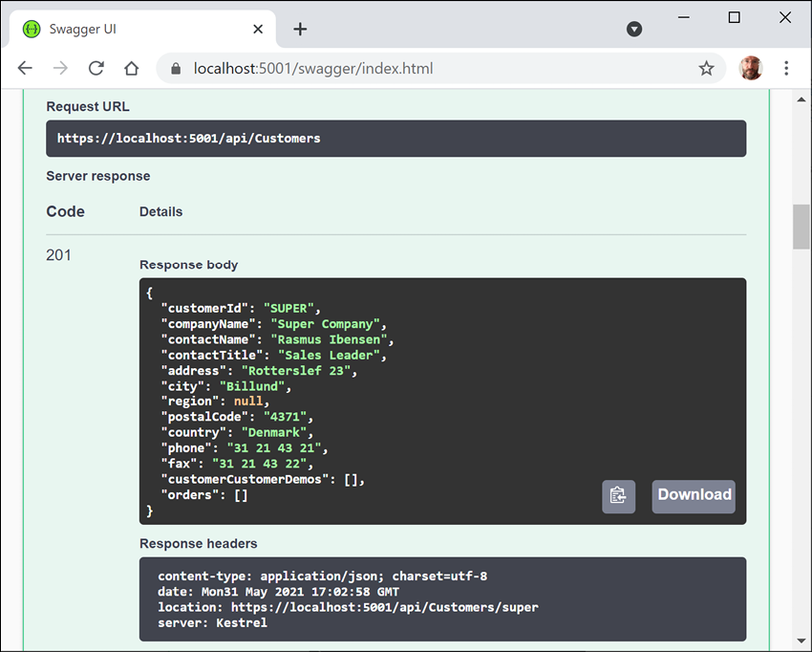View site info padlock icon
The width and height of the screenshot is (812, 652).
point(175,69)
